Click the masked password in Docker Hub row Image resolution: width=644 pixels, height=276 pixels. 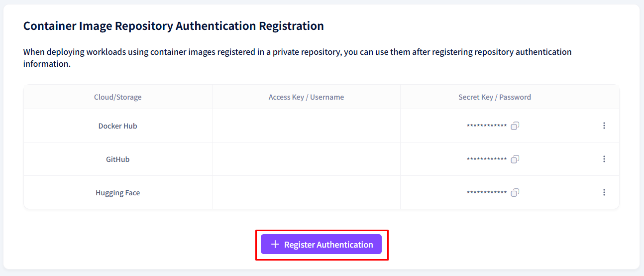pyautogui.click(x=487, y=127)
